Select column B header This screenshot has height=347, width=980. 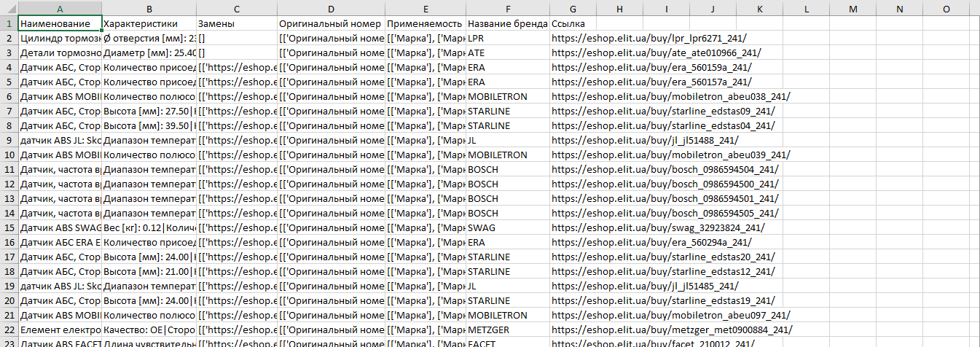tap(149, 8)
